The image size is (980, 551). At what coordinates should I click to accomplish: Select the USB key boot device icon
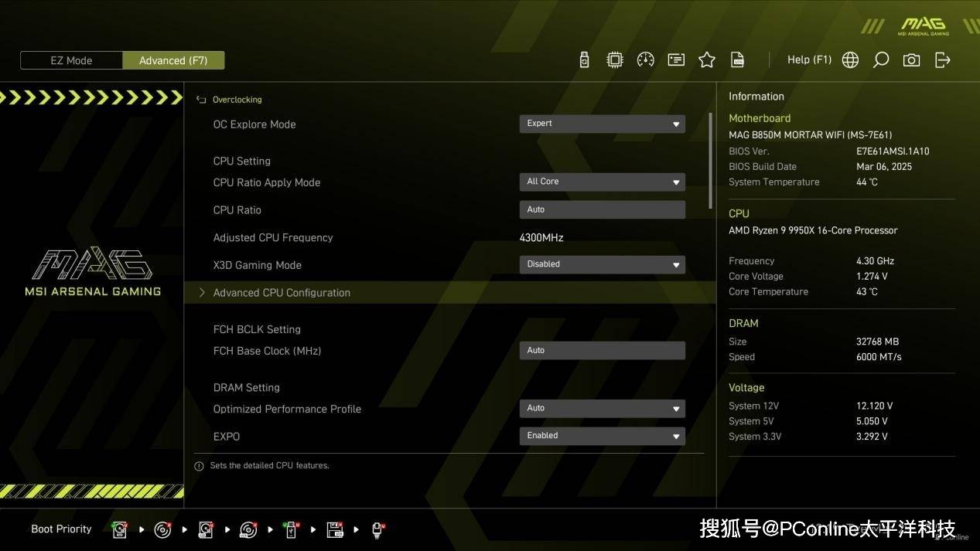click(x=291, y=529)
